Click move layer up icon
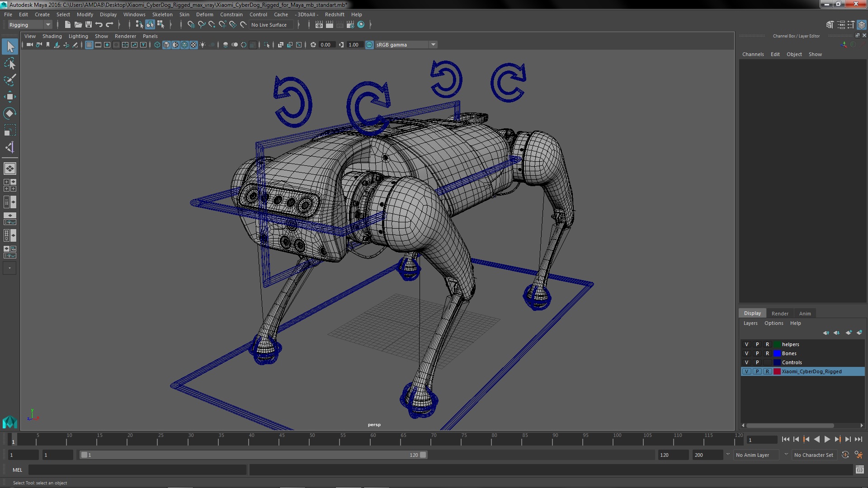 click(x=826, y=333)
